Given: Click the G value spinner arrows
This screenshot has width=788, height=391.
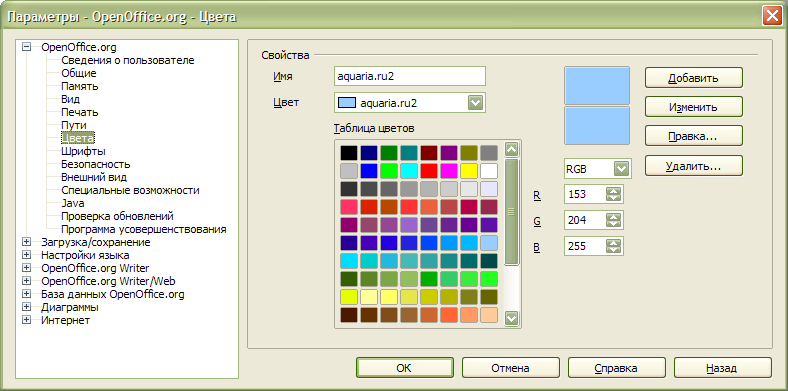Looking at the screenshot, I should [614, 220].
